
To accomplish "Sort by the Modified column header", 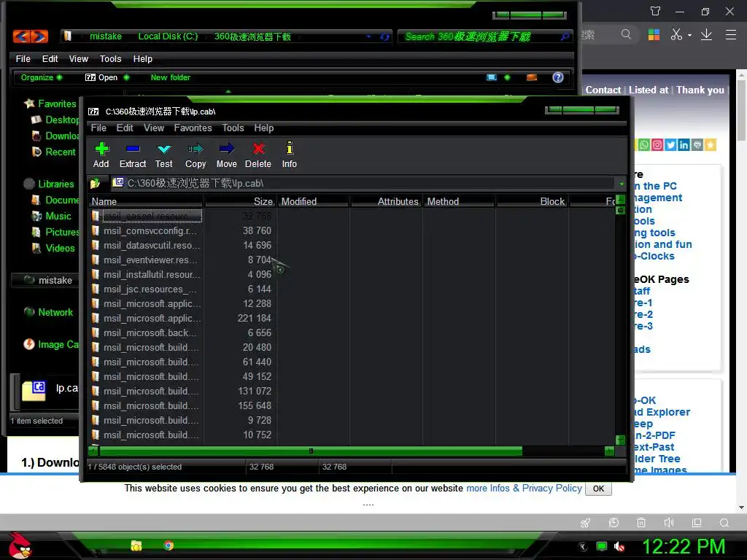I will click(x=313, y=201).
